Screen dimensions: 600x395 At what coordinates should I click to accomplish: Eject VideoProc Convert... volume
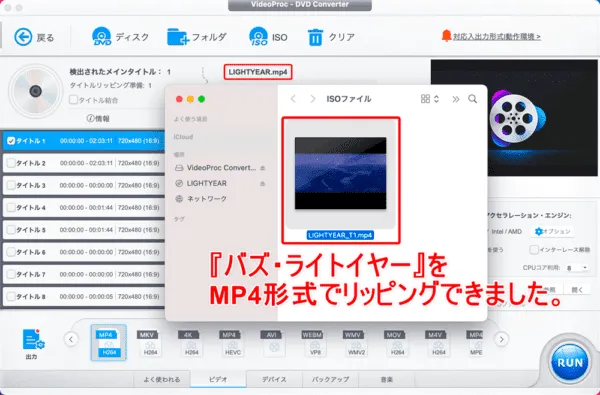click(262, 168)
